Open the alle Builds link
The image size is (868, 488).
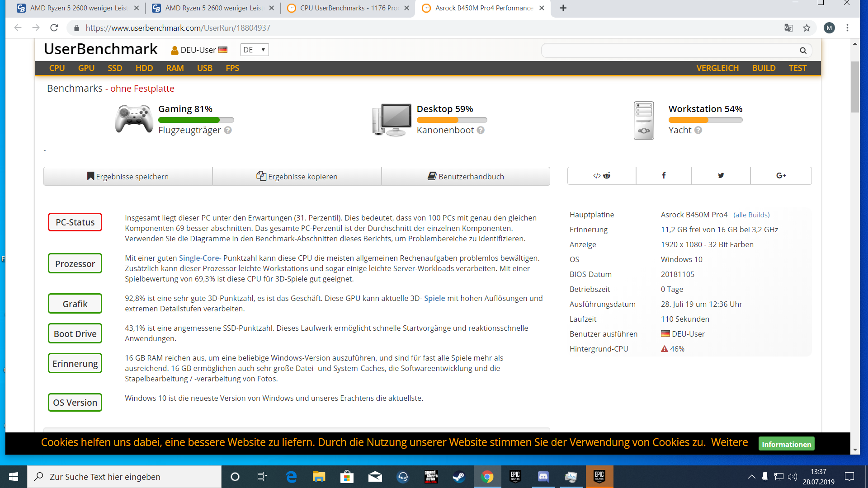pos(751,215)
